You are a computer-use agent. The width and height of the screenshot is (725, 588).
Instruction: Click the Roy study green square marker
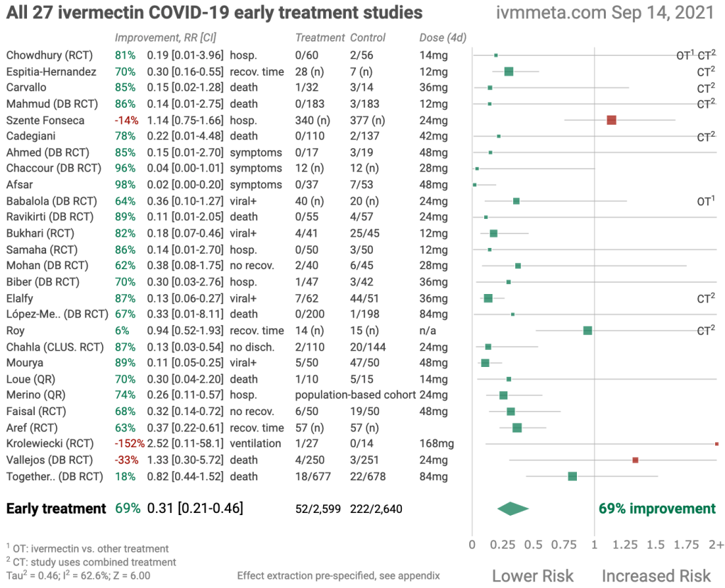588,331
